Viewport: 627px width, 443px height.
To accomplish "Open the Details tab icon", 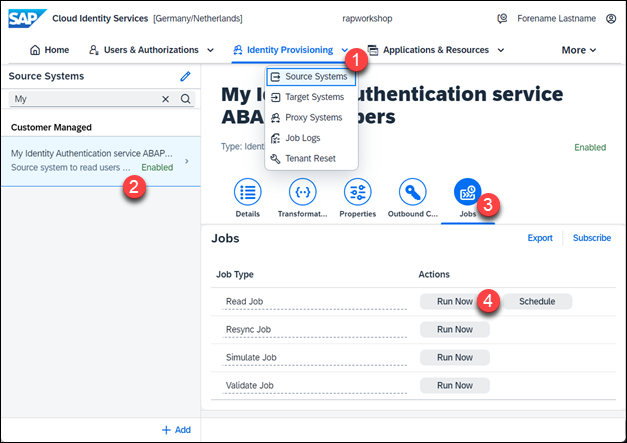I will click(248, 192).
